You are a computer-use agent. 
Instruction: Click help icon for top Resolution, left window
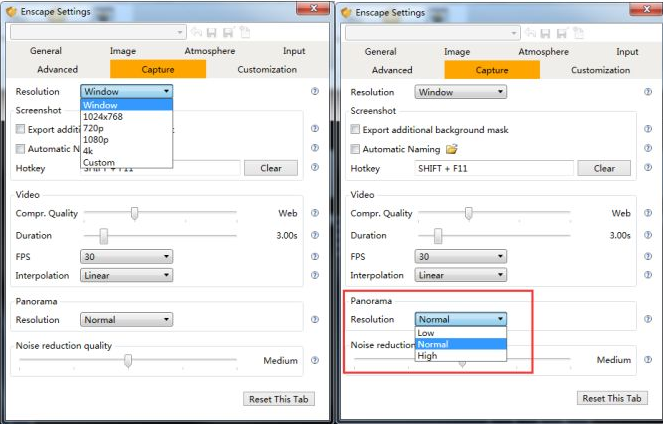(315, 91)
